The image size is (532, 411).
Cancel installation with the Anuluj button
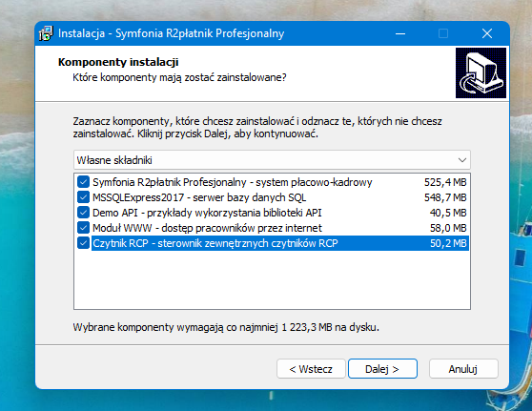tap(463, 369)
